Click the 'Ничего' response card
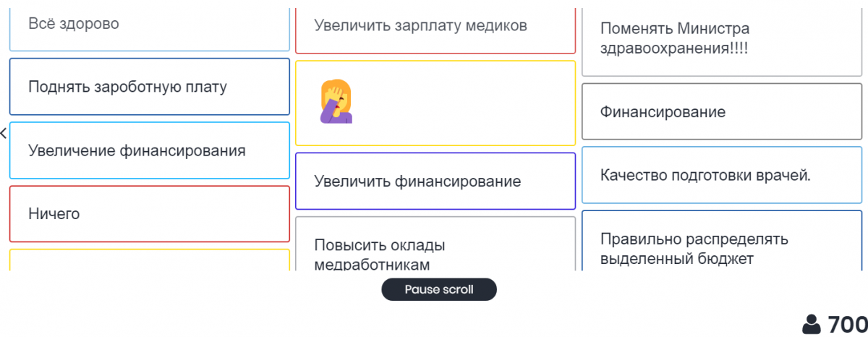This screenshot has width=868, height=337. (149, 213)
